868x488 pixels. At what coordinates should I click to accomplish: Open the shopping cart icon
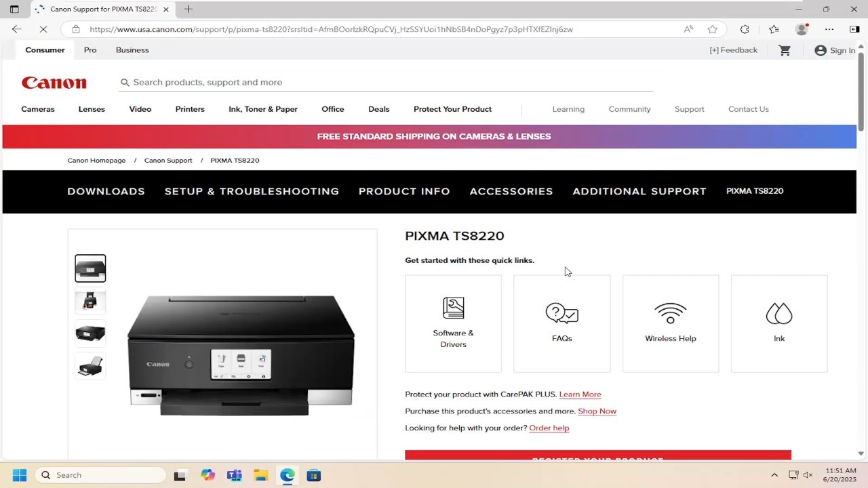785,50
